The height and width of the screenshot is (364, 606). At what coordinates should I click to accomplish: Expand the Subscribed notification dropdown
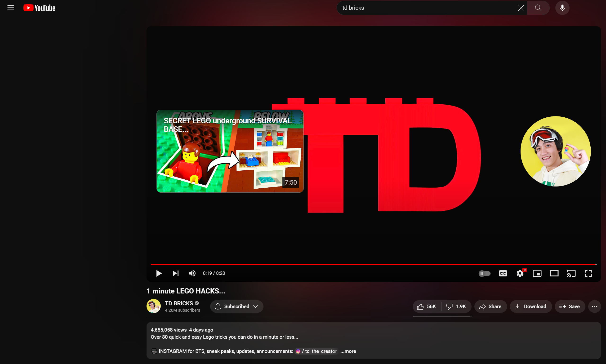[x=236, y=306]
